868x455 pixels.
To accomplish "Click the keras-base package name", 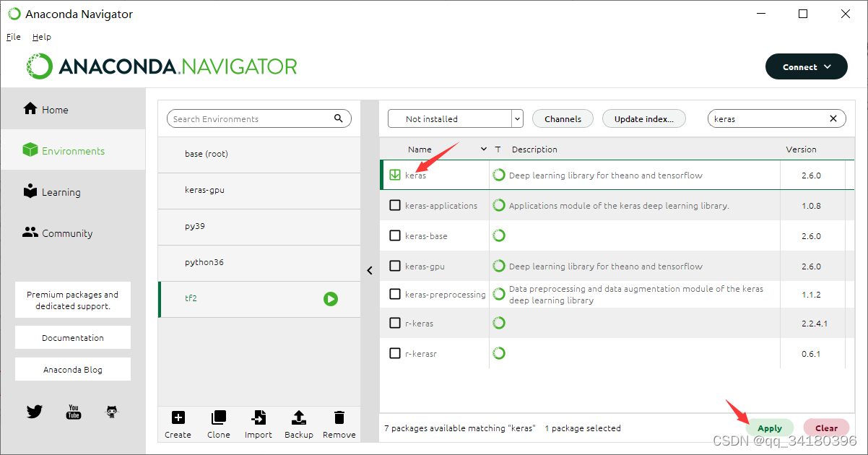I will click(426, 236).
